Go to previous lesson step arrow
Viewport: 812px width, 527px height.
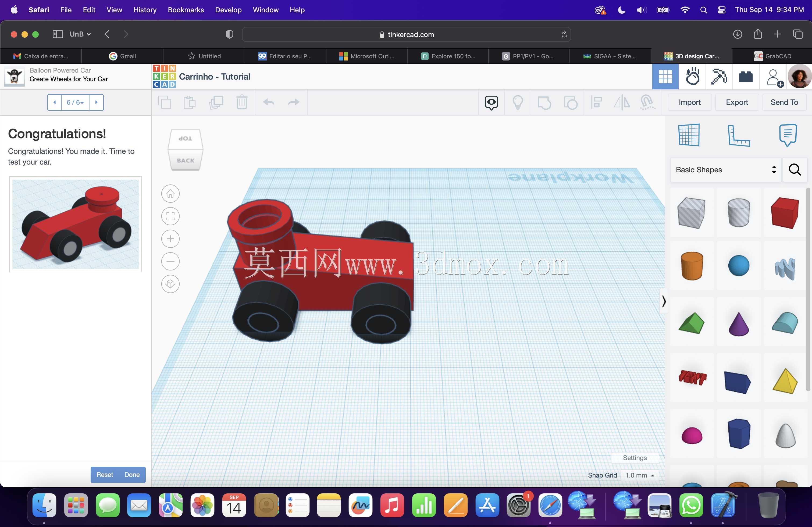click(x=55, y=102)
